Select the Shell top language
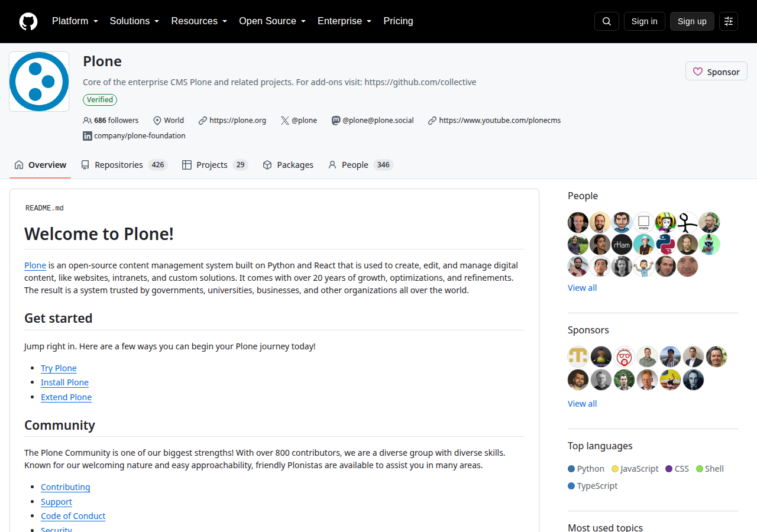The height and width of the screenshot is (532, 757). (710, 469)
